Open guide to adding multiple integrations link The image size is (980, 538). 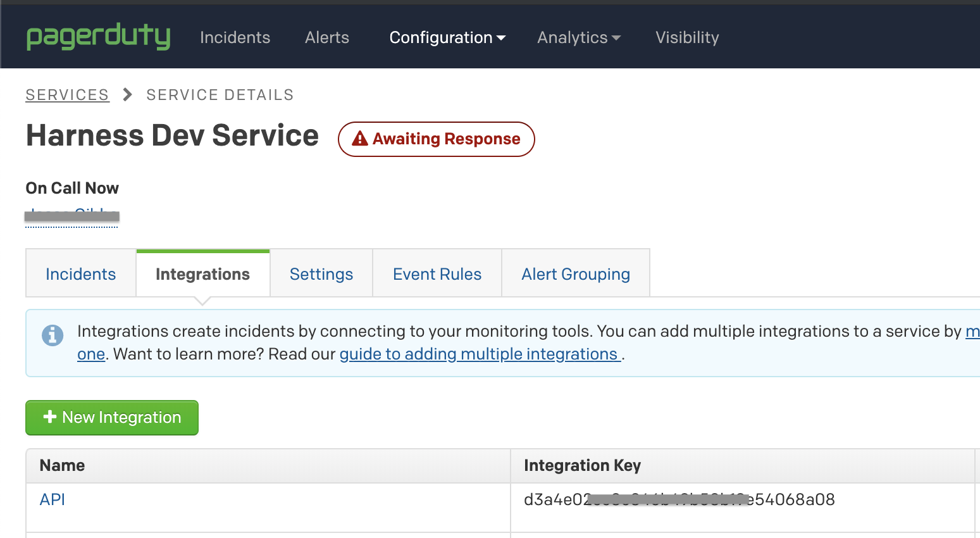[480, 354]
